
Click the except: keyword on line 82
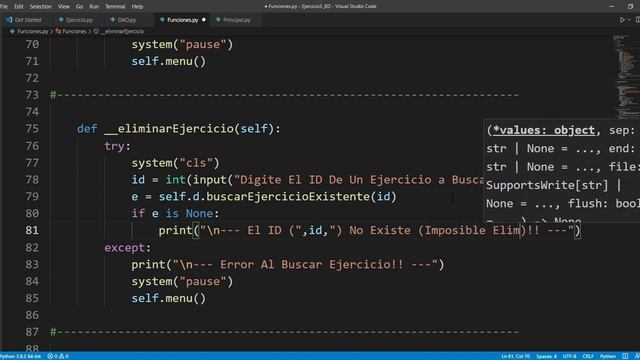point(128,248)
